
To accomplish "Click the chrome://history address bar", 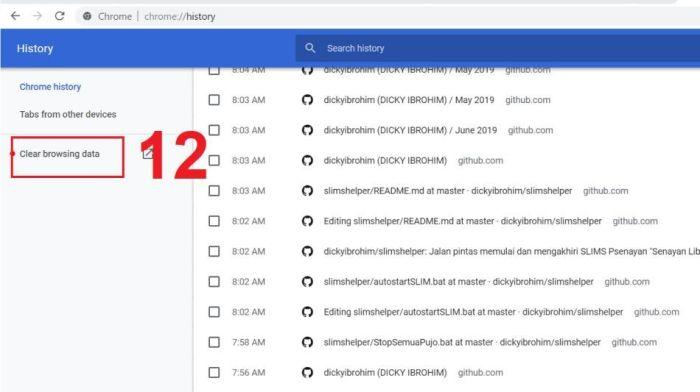I will tap(179, 17).
